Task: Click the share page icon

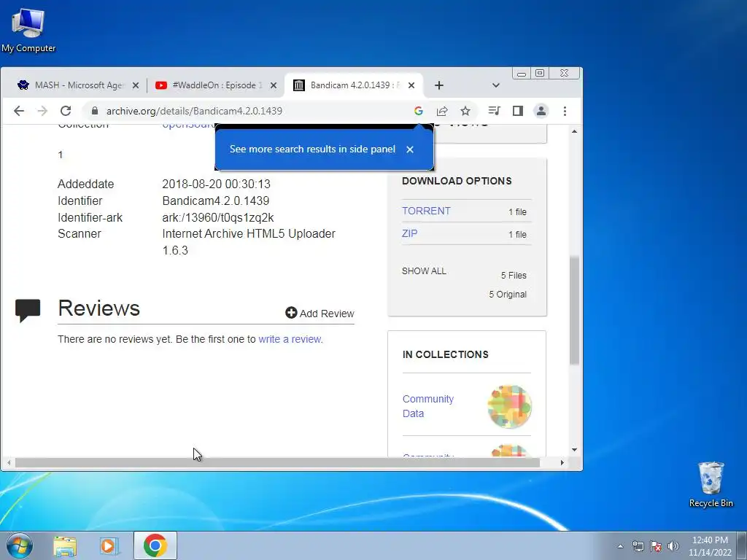Action: point(442,111)
